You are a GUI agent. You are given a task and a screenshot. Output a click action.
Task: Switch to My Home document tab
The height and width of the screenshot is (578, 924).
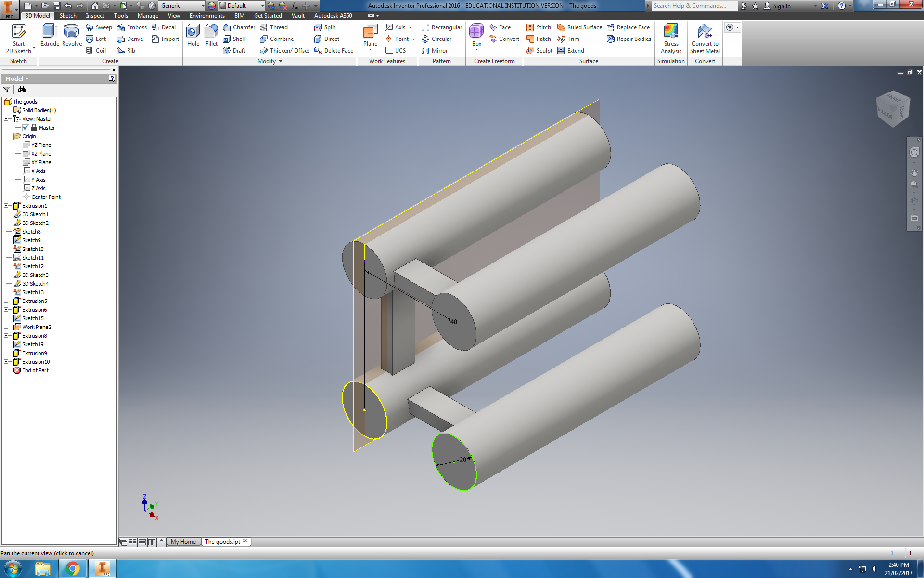(x=183, y=542)
